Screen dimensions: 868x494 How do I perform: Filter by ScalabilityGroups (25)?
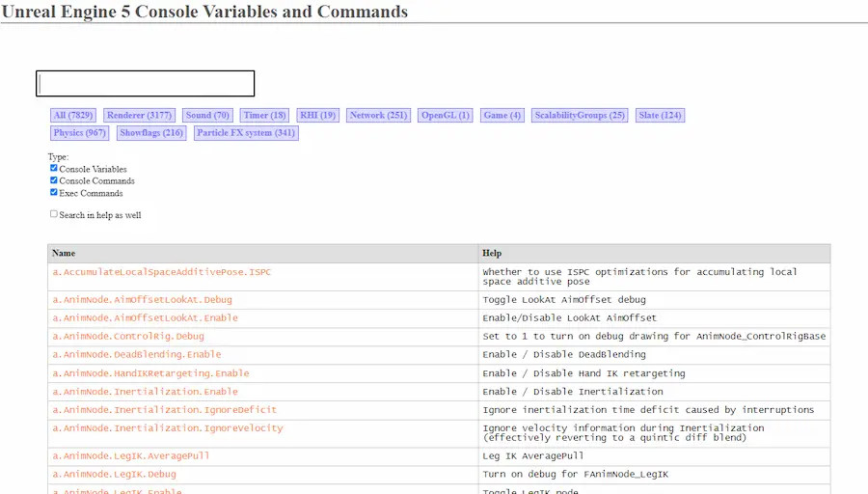580,115
